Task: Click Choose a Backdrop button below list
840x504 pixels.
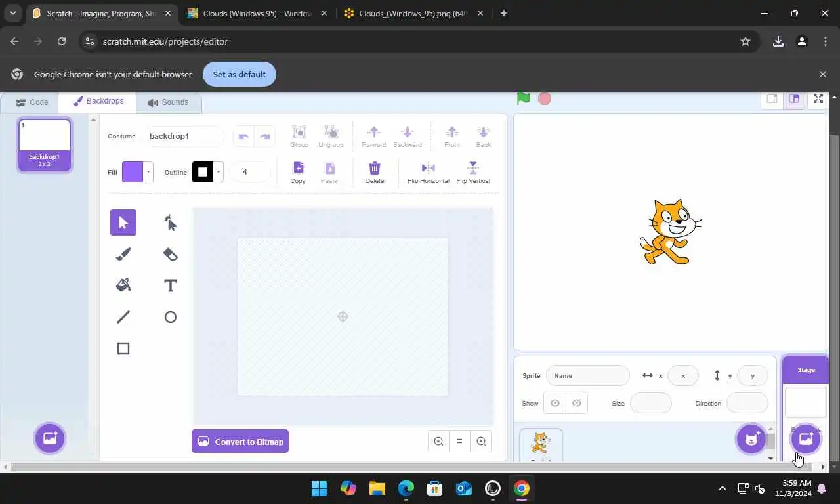Action: point(50,438)
